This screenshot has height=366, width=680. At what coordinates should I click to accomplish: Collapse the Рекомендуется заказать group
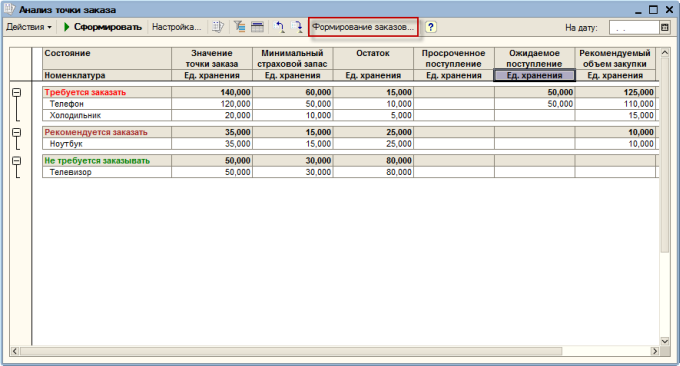click(x=16, y=132)
